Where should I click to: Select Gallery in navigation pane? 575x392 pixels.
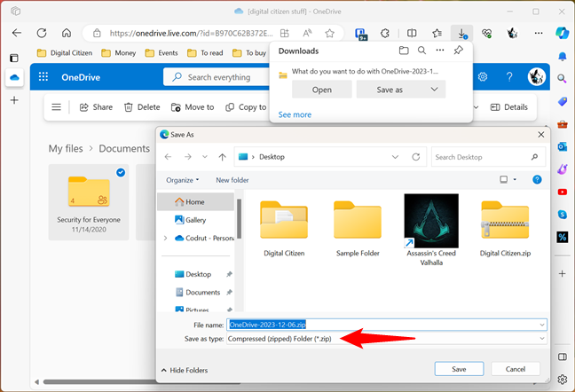195,220
